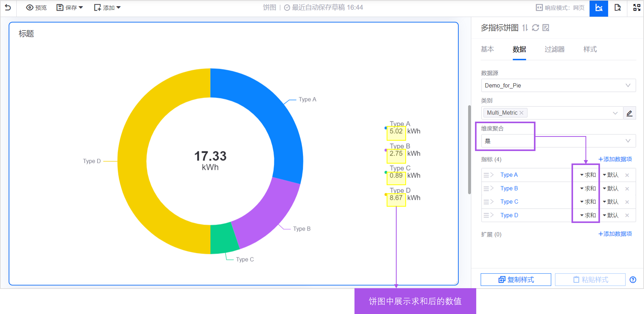Click the swap sort icon beside chart title

(525, 28)
